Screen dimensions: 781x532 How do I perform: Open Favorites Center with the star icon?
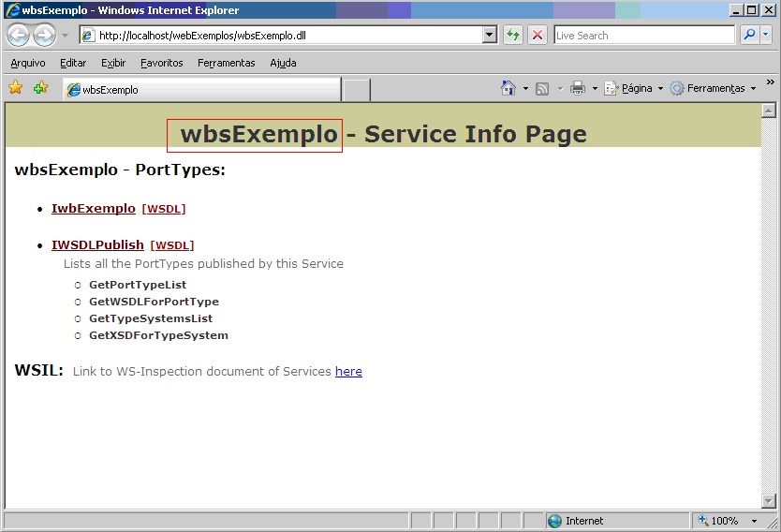tap(16, 88)
